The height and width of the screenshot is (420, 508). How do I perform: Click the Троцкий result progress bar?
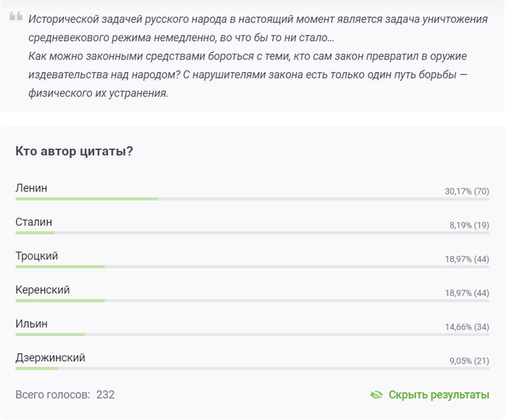[x=252, y=267]
